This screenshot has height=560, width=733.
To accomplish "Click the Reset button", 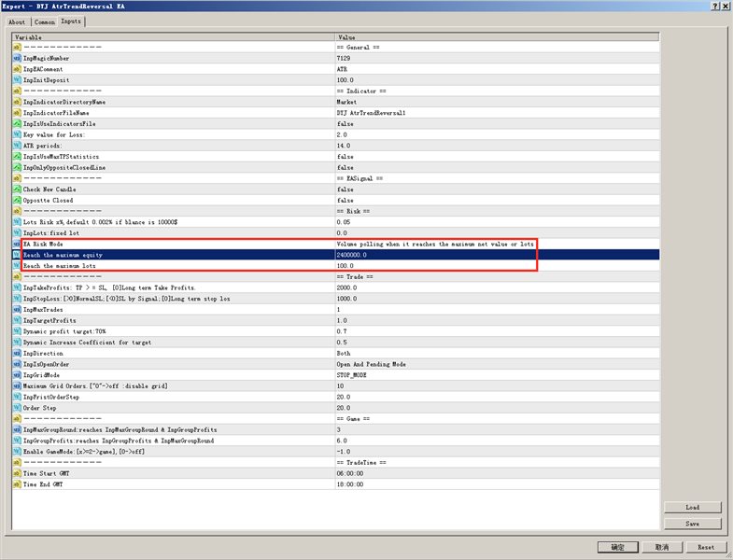I will [705, 547].
